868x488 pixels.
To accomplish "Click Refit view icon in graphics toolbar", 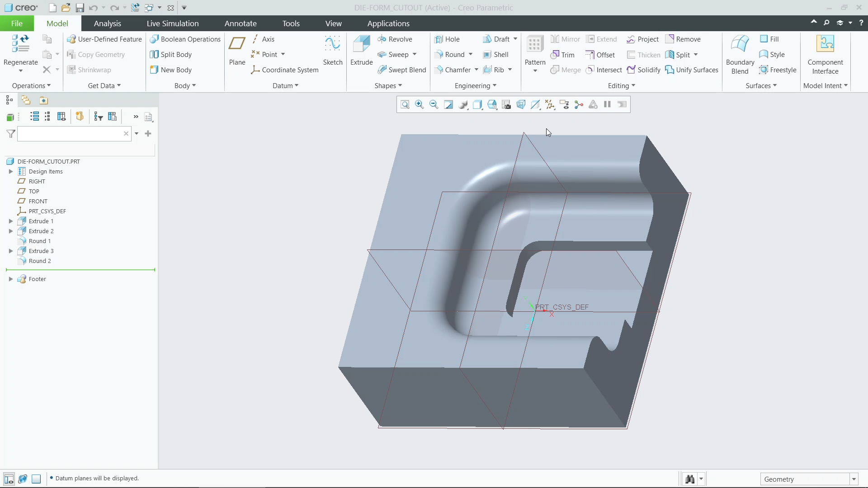I will 405,105.
